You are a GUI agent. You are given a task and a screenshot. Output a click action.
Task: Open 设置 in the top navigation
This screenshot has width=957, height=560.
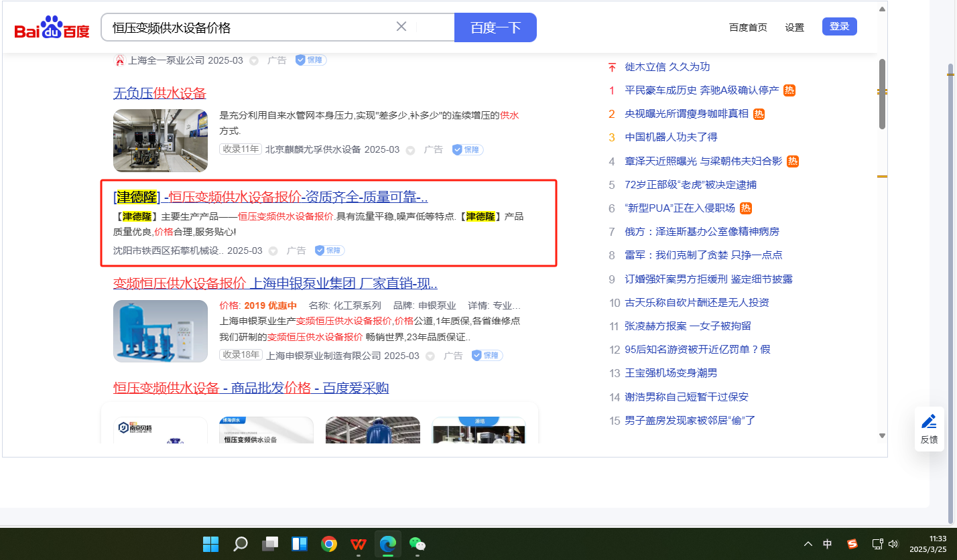(794, 27)
